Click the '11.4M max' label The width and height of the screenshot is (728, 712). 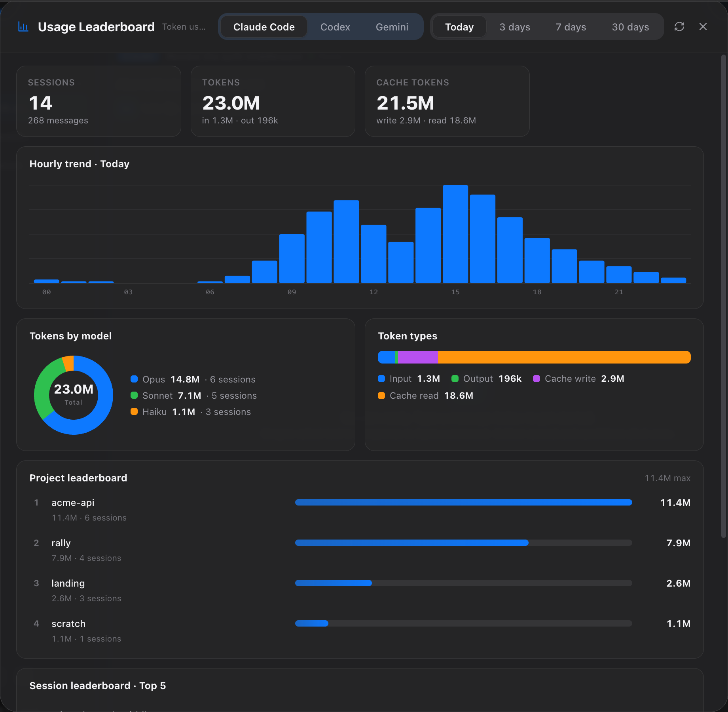(667, 478)
